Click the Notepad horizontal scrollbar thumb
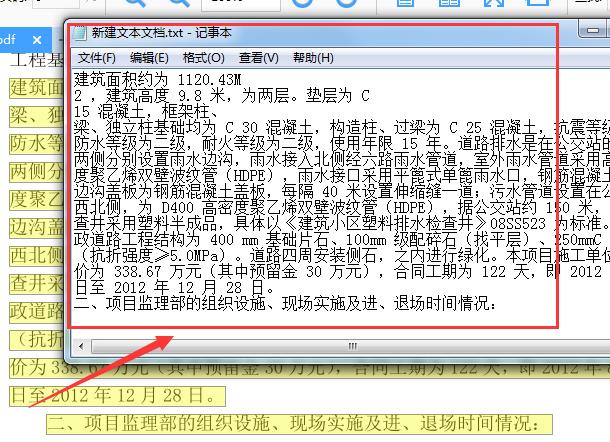 [351, 346]
